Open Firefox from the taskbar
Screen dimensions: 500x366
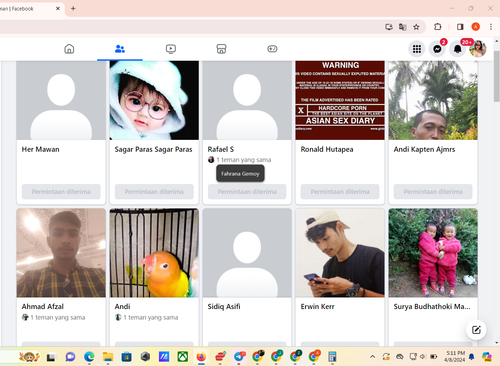coord(201,357)
